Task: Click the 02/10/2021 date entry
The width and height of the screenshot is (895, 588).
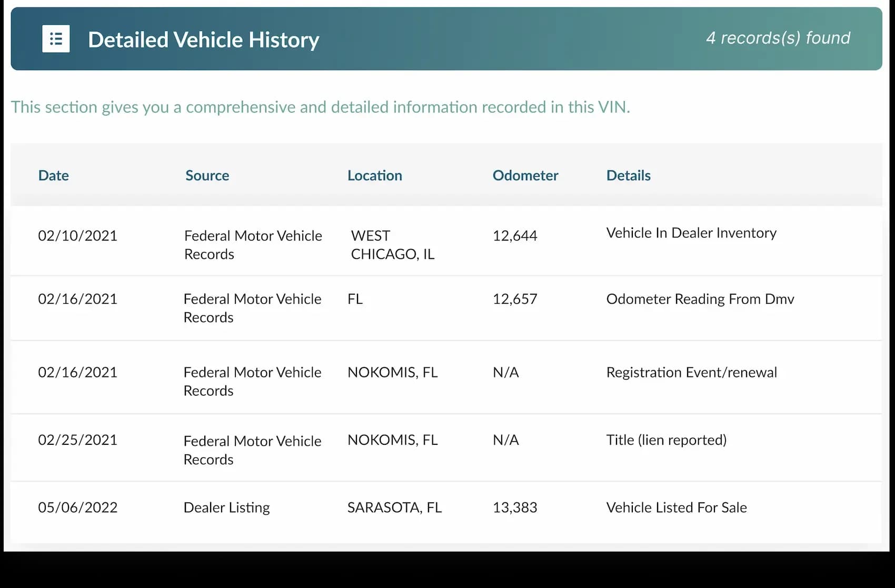Action: 77,235
